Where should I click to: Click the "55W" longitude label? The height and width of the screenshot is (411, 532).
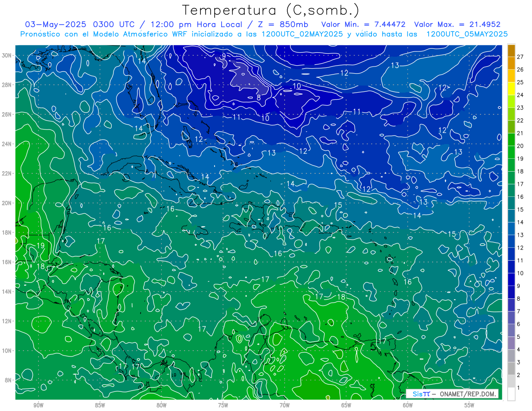[x=469, y=405]
